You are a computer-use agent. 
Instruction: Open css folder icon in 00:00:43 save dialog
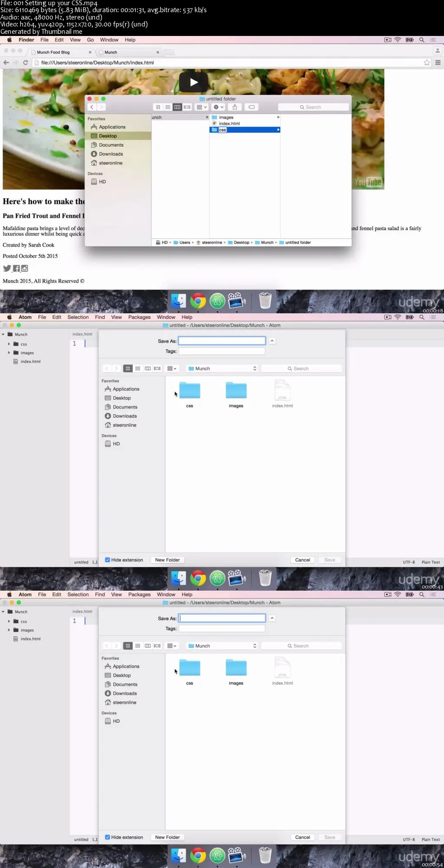[189, 390]
